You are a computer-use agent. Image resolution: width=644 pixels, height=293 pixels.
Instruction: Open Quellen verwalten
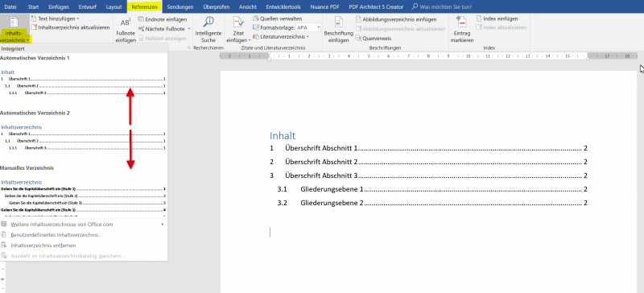(x=278, y=19)
